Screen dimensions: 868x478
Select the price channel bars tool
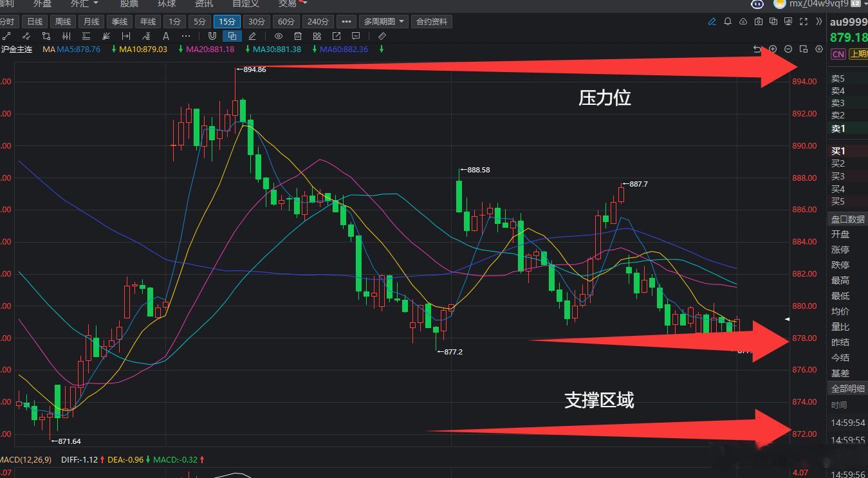(66, 36)
